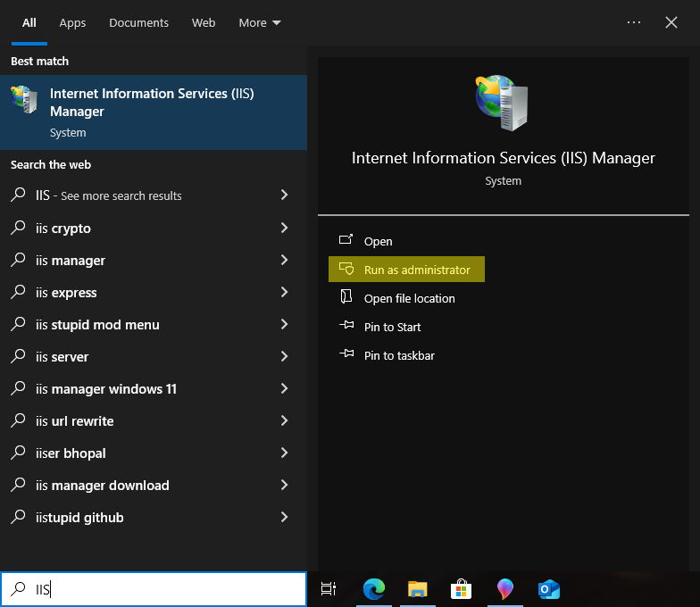This screenshot has height=607, width=700.
Task: Expand arrow for 'iis stupid mod menu'
Action: pos(284,324)
